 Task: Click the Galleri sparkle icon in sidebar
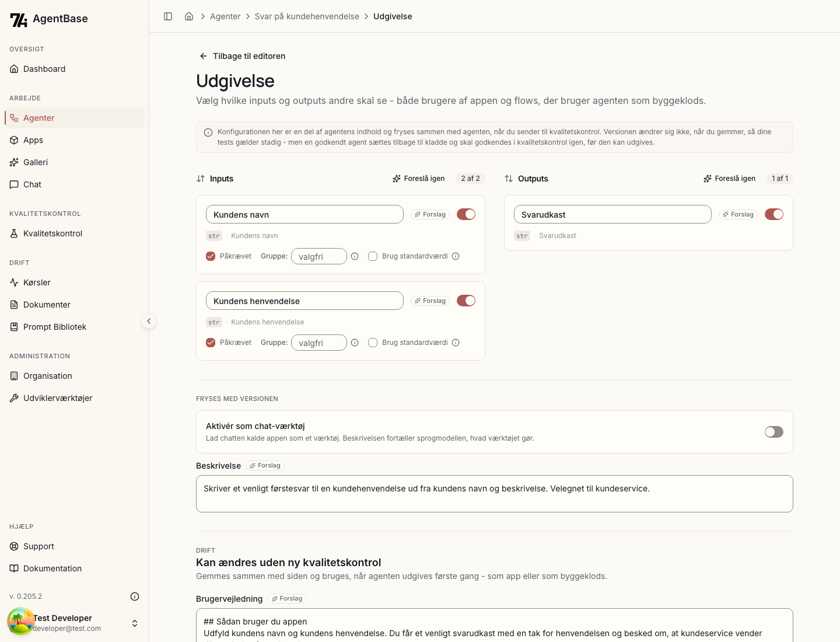pos(14,162)
